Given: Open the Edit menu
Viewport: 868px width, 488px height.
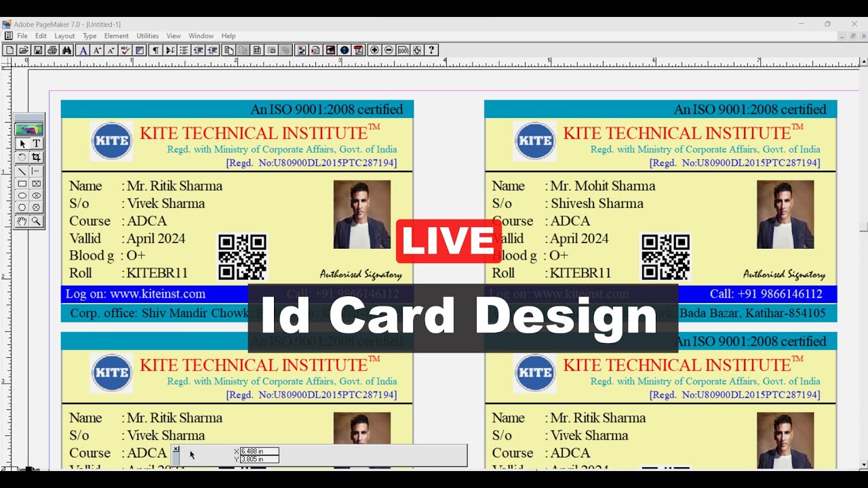Looking at the screenshot, I should [41, 36].
